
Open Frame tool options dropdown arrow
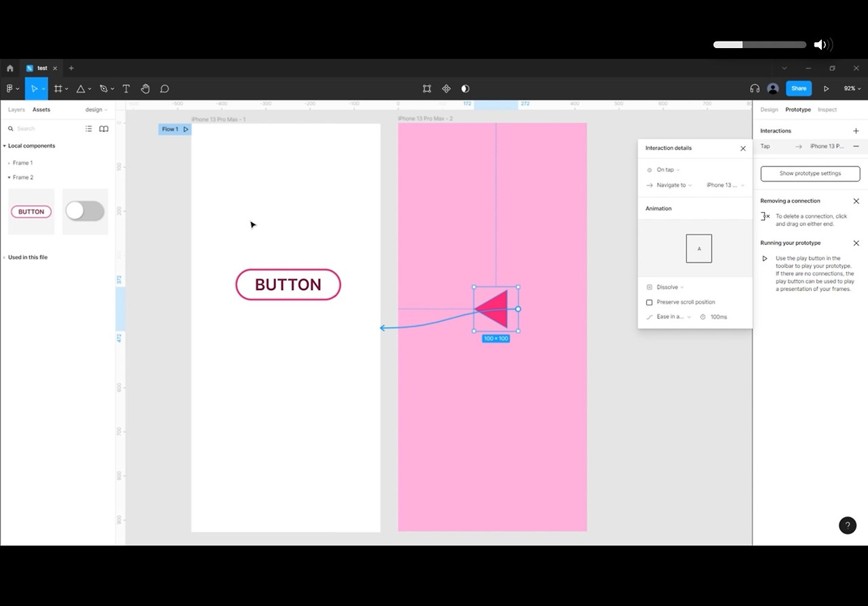point(66,89)
